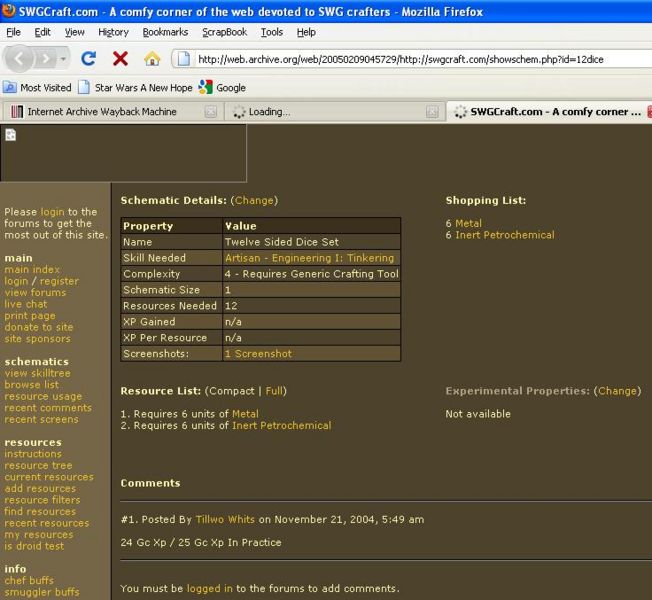The width and height of the screenshot is (652, 600).
Task: Open the Most Visited bookmarks folder
Action: (x=37, y=87)
